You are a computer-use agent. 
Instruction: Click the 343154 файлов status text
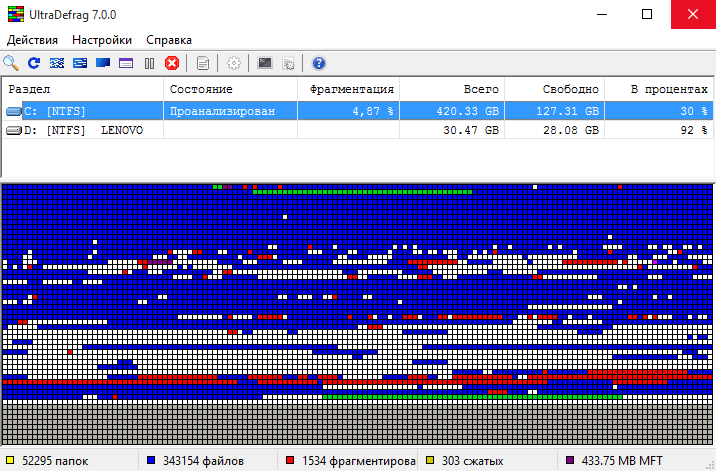[203, 461]
